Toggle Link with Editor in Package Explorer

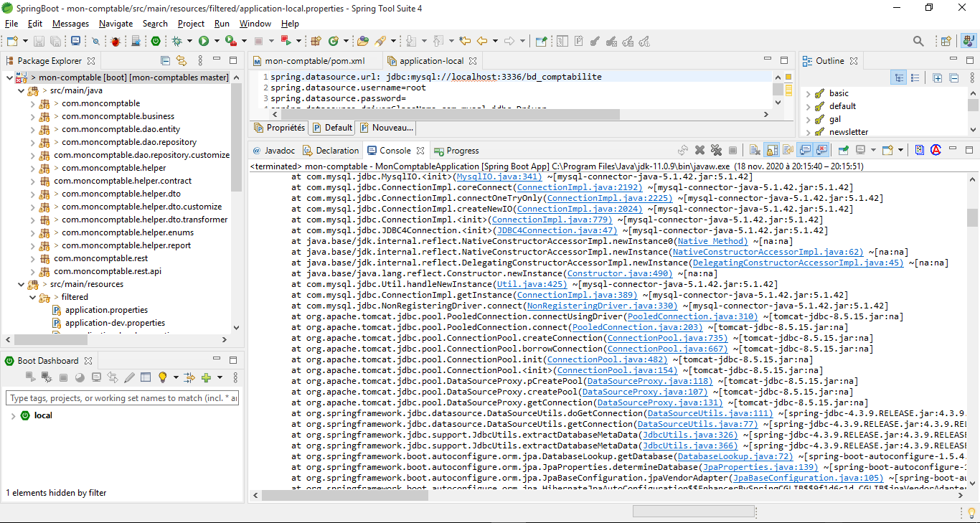182,61
